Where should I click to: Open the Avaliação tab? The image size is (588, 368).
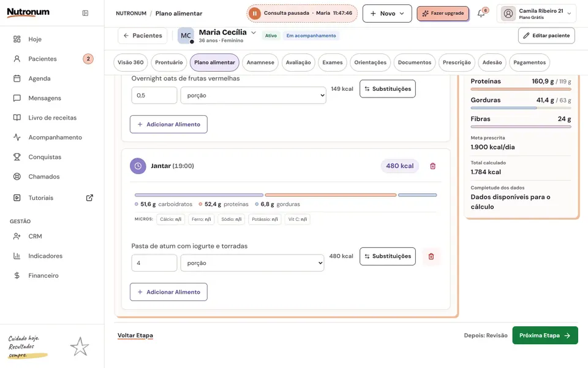point(298,63)
